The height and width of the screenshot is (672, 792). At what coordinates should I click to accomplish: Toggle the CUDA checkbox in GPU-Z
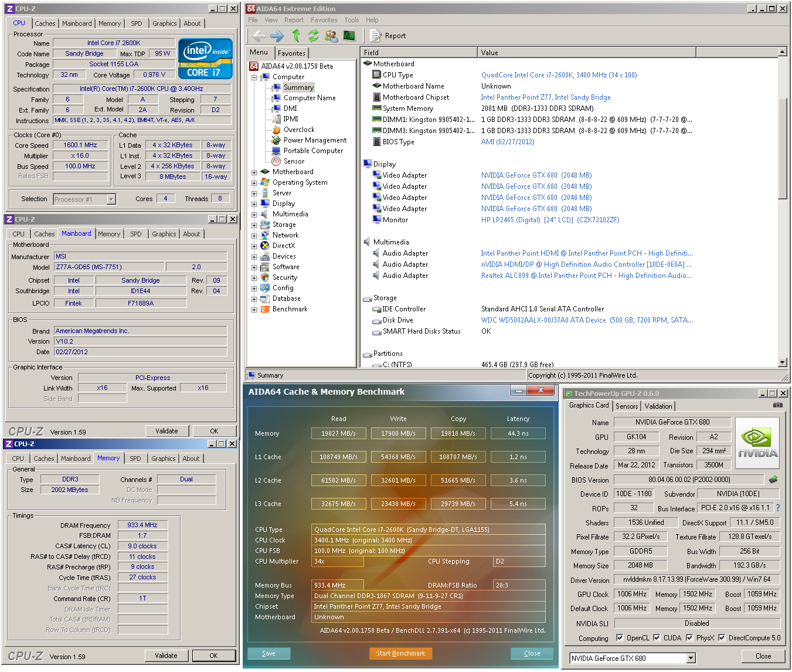pos(657,637)
